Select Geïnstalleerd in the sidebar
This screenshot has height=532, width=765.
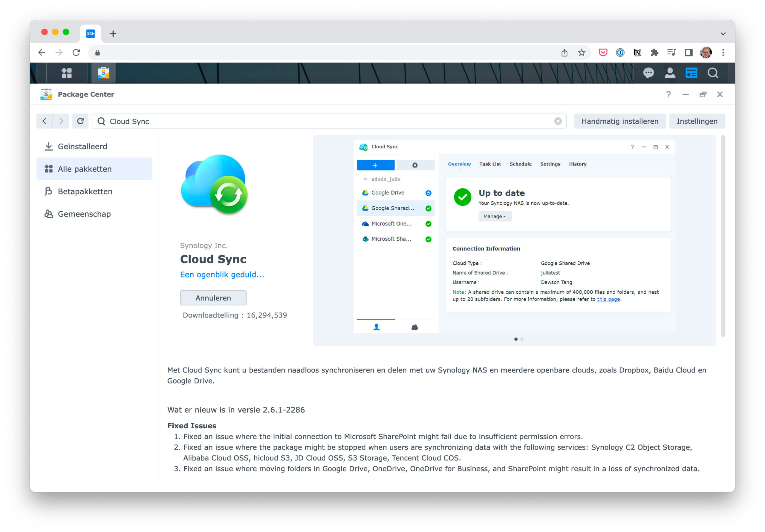(94, 147)
